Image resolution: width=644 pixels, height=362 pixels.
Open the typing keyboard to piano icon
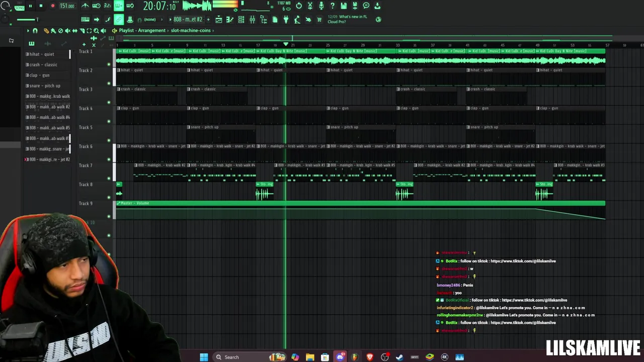point(85,20)
